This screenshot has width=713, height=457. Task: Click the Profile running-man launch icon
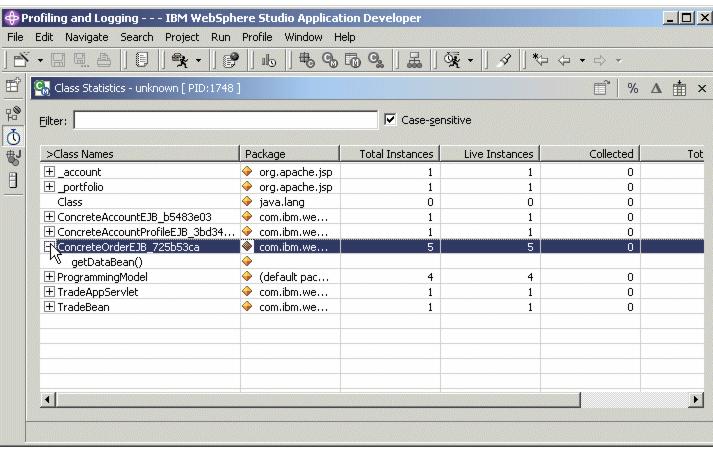(181, 60)
